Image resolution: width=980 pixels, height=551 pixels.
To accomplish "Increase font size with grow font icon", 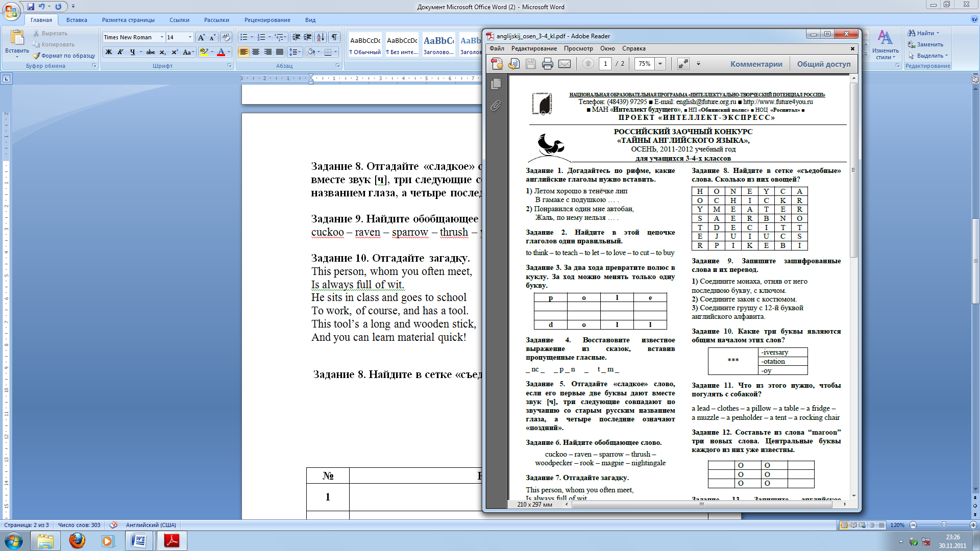I will tap(201, 37).
